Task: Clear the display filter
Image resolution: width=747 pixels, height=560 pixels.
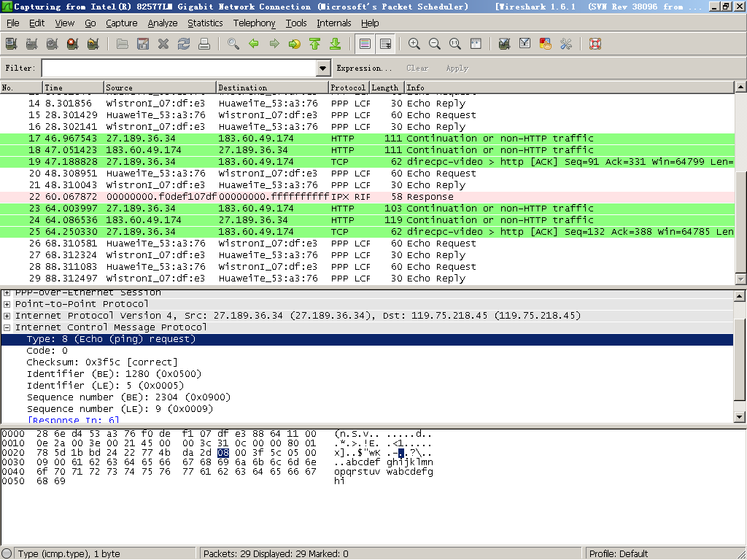Action: click(x=417, y=68)
